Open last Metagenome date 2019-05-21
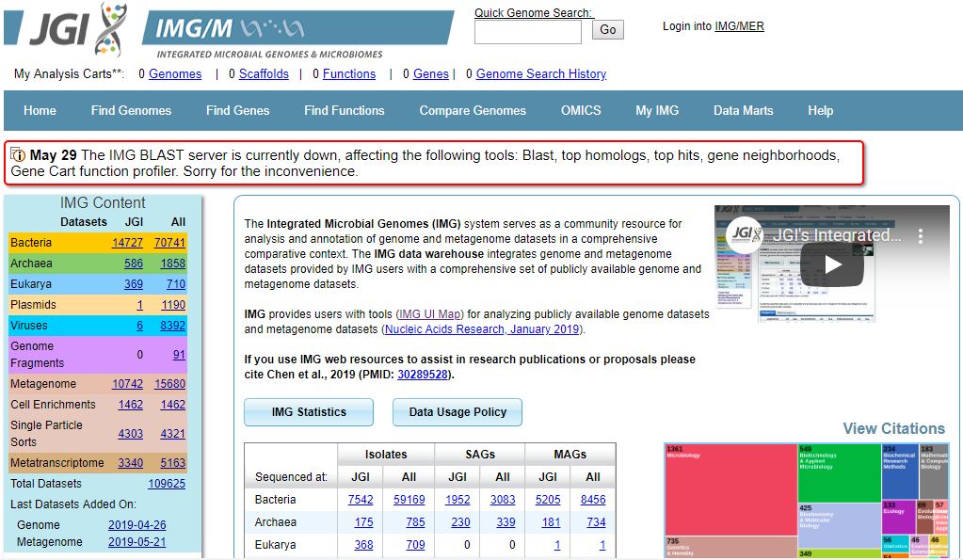 pos(136,542)
